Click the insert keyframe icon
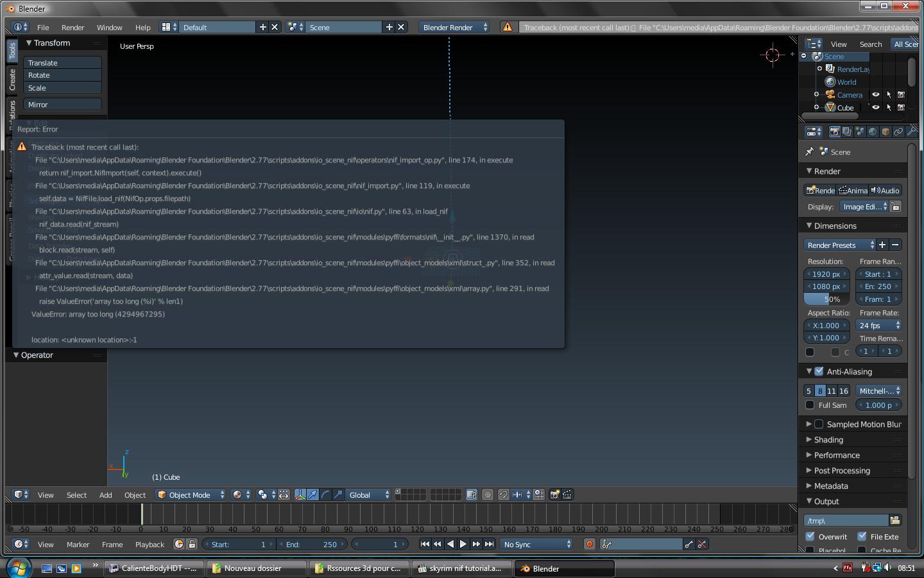 (689, 544)
